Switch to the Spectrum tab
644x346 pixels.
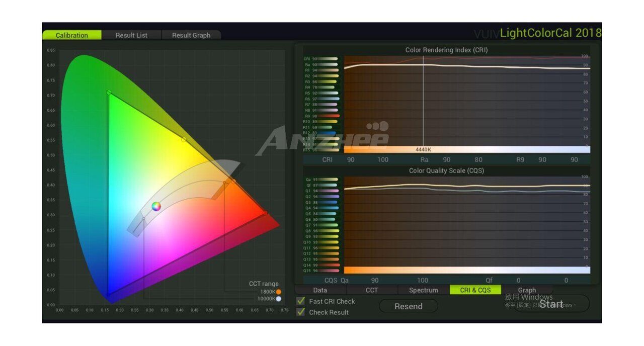423,290
